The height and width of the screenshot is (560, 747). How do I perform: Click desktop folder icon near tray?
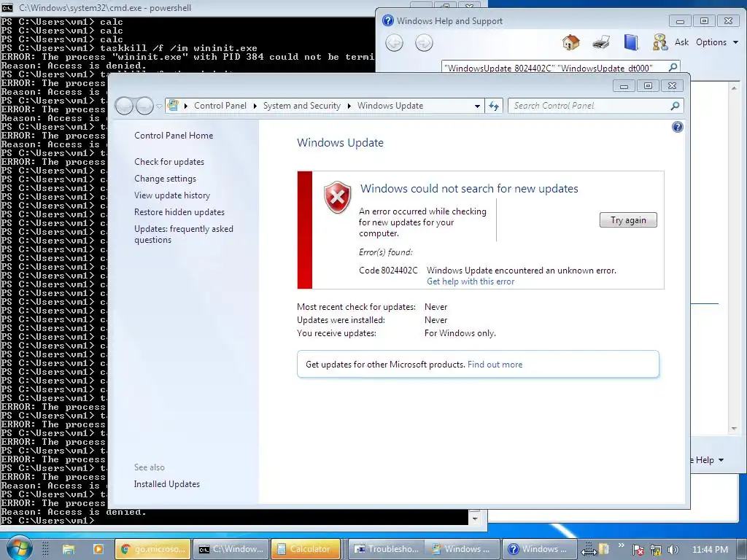604,549
